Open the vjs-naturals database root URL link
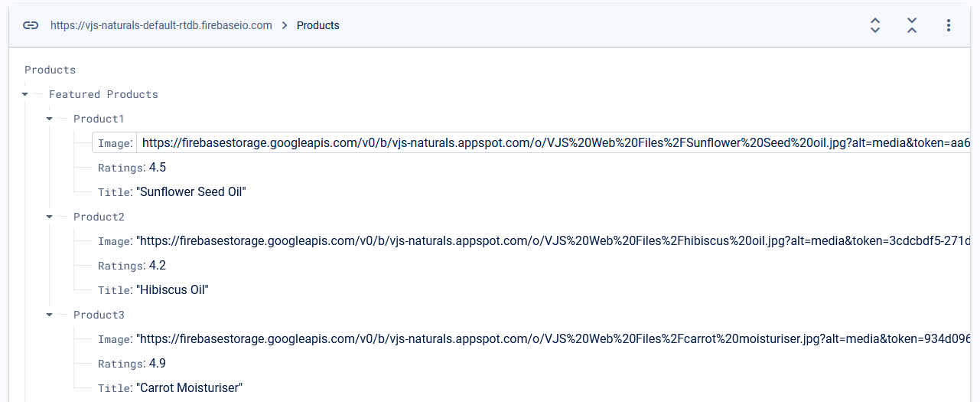Viewport: 980px width, 402px height. 161,25
